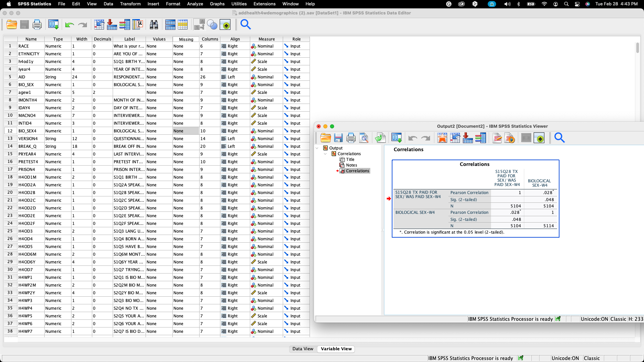Toggle the Use Variable Sets button

pyautogui.click(x=212, y=25)
